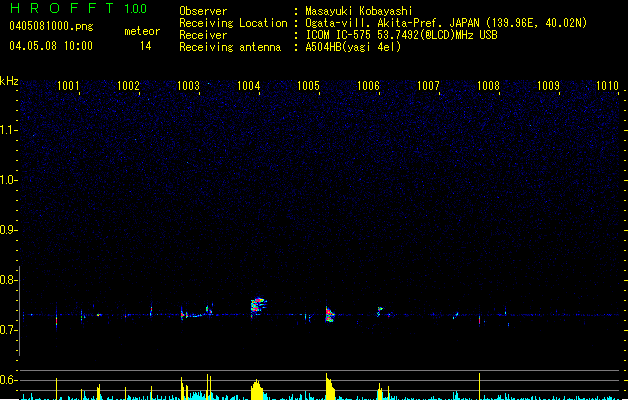Click the yellow intensity peak after 1005
The width and height of the screenshot is (629, 400).
click(330, 386)
